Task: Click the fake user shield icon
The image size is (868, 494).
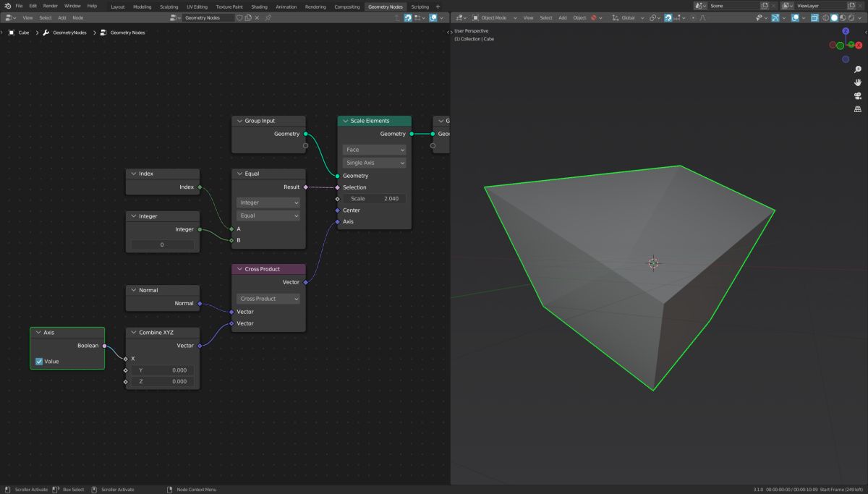Action: click(x=241, y=17)
